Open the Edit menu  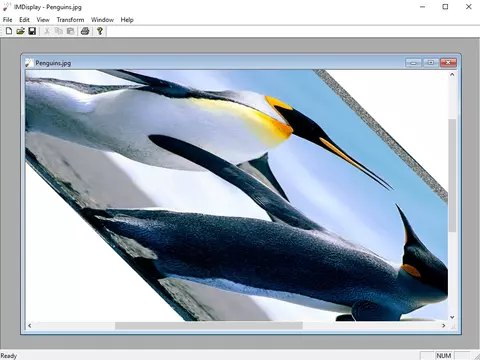[x=24, y=20]
